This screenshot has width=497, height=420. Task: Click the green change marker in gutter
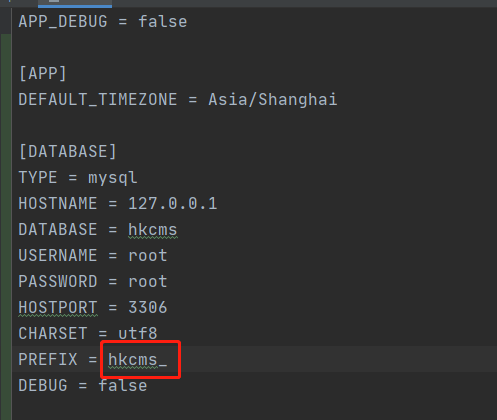click(x=6, y=227)
